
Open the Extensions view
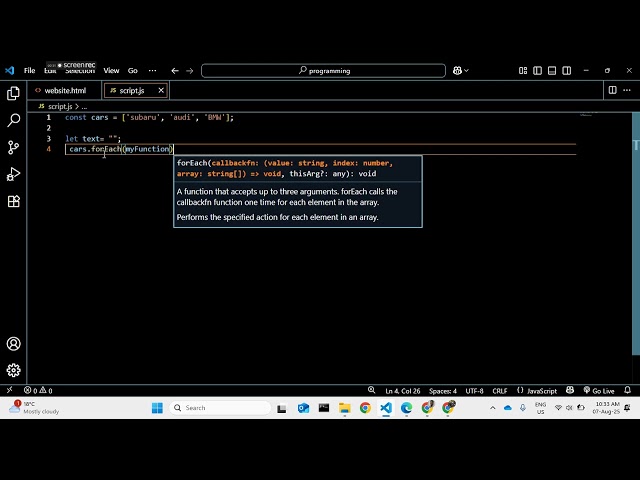13,201
